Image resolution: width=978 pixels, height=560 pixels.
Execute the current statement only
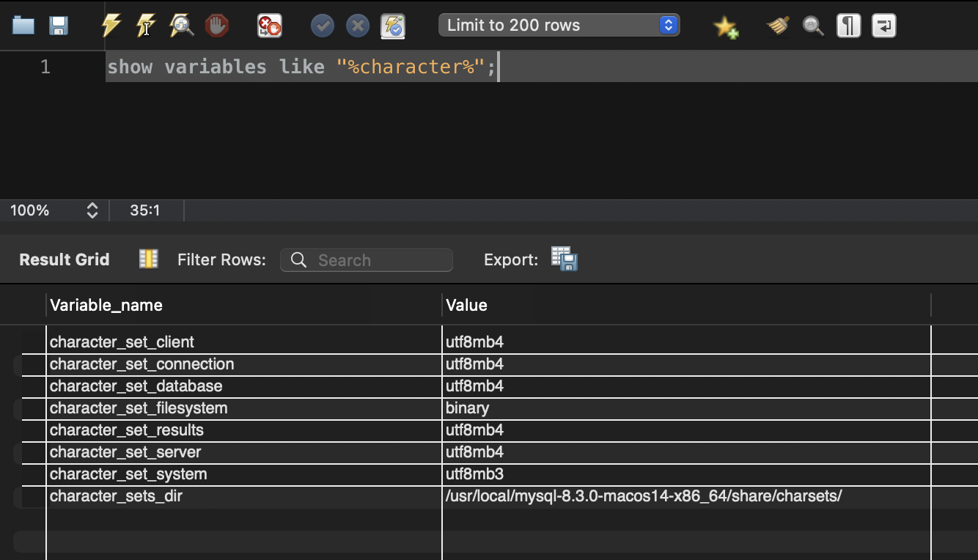click(x=146, y=25)
